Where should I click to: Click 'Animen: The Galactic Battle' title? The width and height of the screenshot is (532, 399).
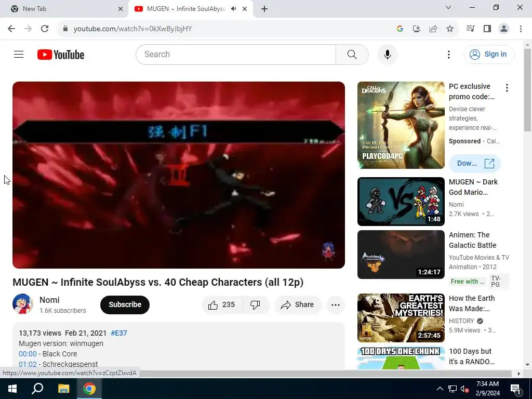click(473, 240)
